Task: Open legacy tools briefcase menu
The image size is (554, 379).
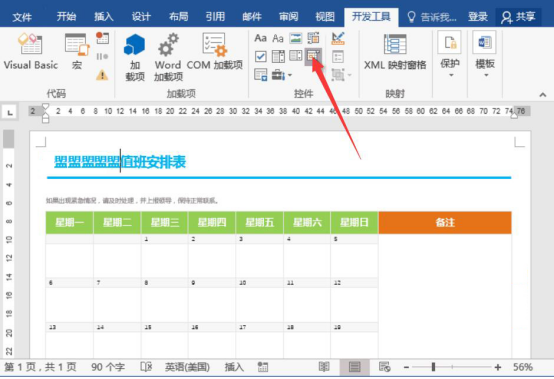Action: tap(282, 75)
